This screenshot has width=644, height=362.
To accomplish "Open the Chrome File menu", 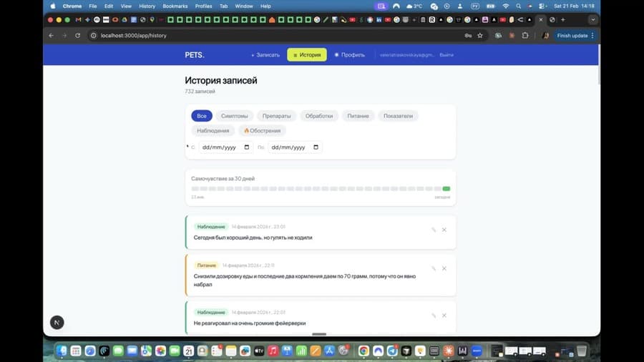I will [93, 6].
